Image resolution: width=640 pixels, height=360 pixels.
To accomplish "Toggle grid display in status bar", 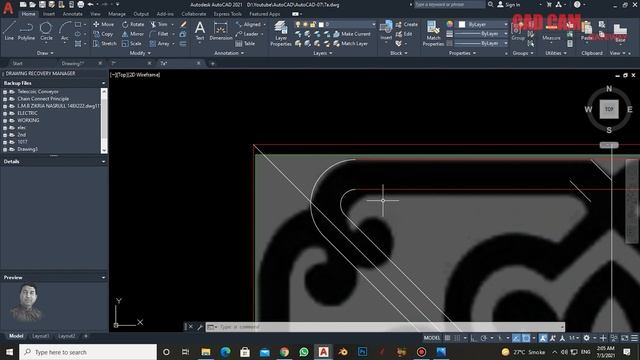I will point(447,338).
